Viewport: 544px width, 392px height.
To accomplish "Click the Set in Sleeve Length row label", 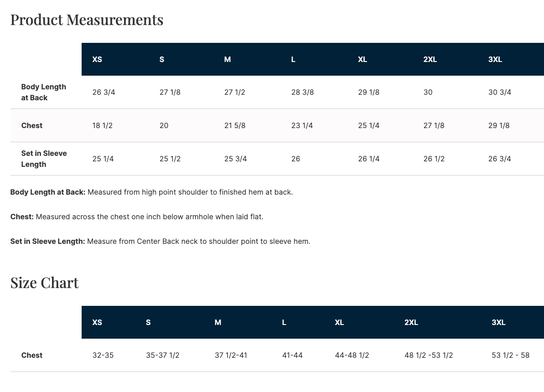I will coord(44,159).
